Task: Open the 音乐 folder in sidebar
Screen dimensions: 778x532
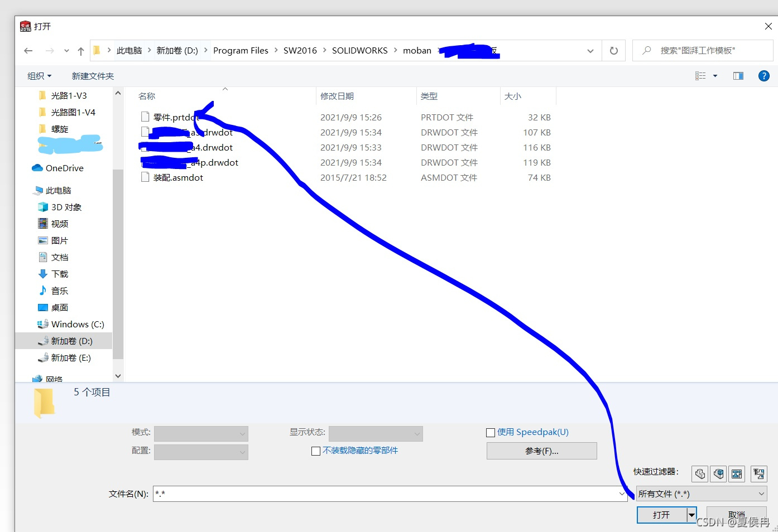Action: (x=54, y=291)
